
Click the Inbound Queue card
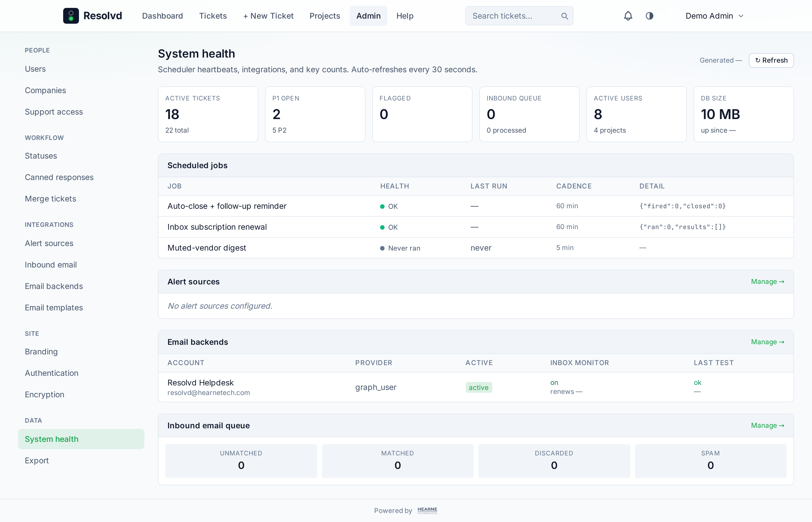pos(529,114)
